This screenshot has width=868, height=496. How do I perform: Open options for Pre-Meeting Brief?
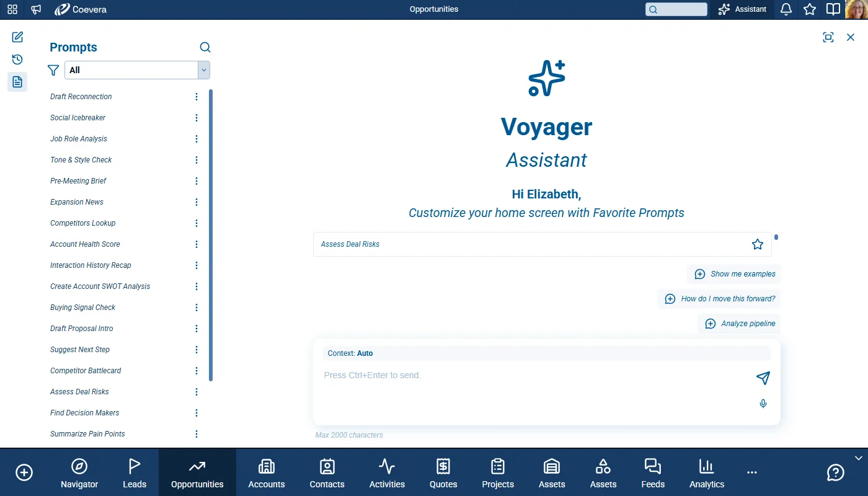click(197, 181)
